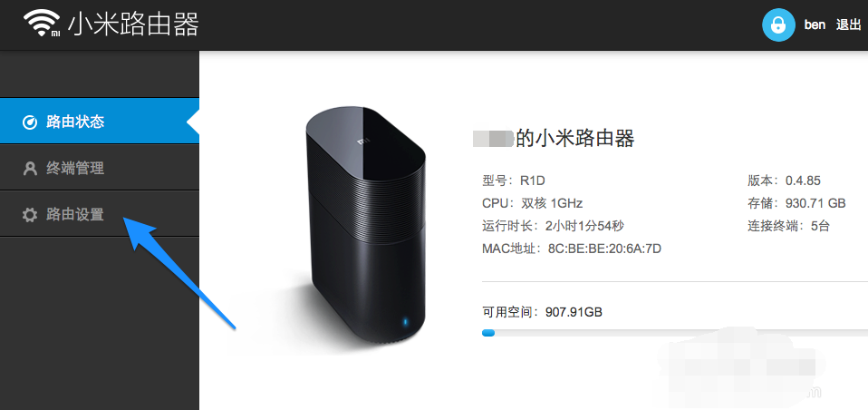This screenshot has height=410, width=868.
Task: Click the blue lock avatar icon
Action: [778, 24]
